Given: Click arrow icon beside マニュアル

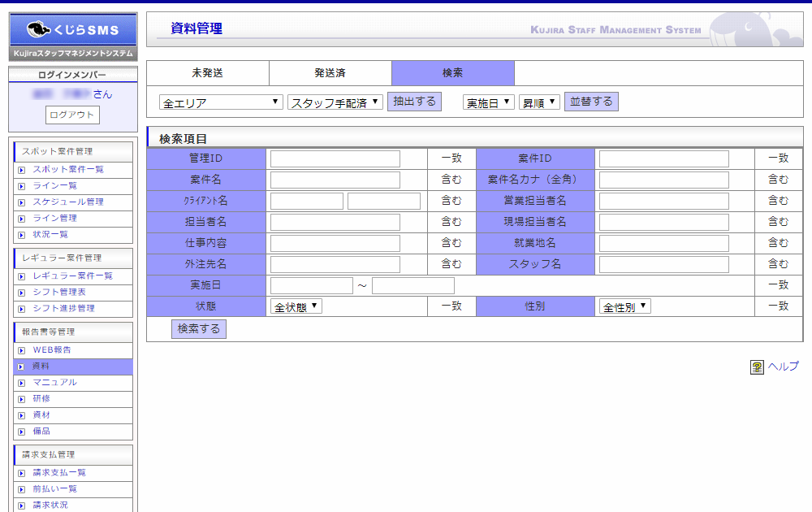Looking at the screenshot, I should click(22, 383).
